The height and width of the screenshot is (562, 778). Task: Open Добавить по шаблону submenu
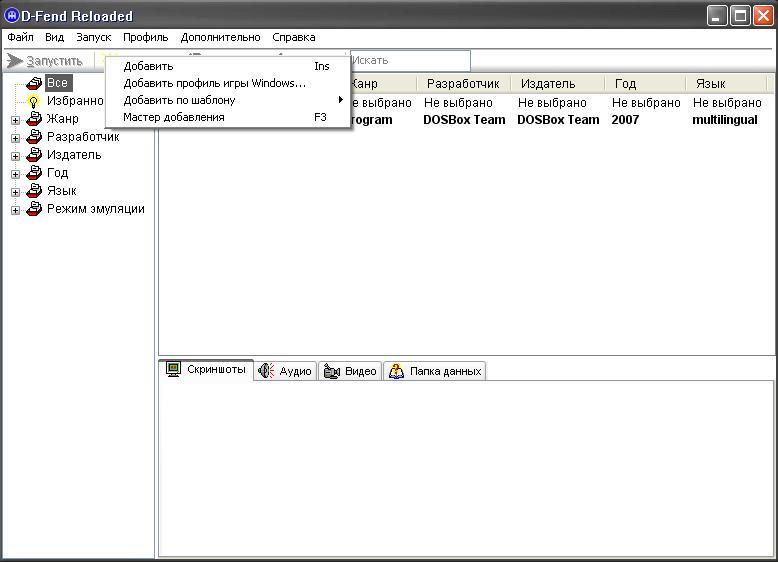(227, 100)
